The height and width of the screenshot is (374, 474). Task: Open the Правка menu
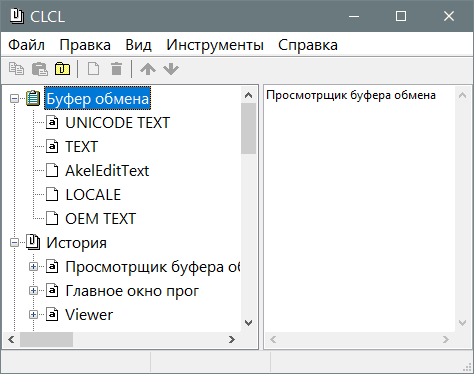[85, 45]
